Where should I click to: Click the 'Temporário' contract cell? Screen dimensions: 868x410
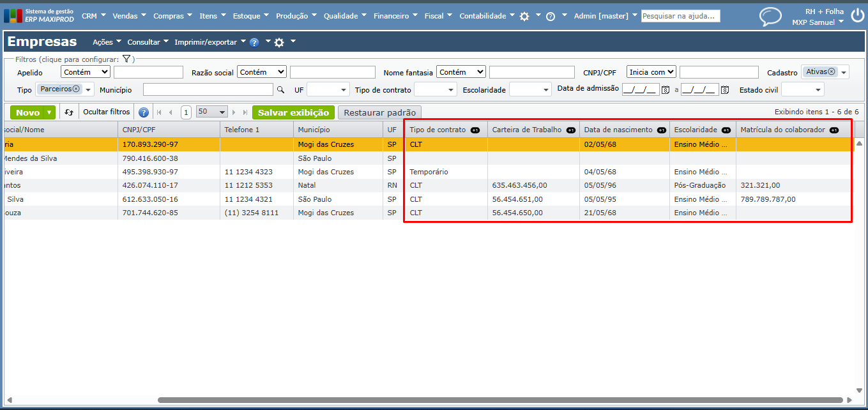[446, 172]
